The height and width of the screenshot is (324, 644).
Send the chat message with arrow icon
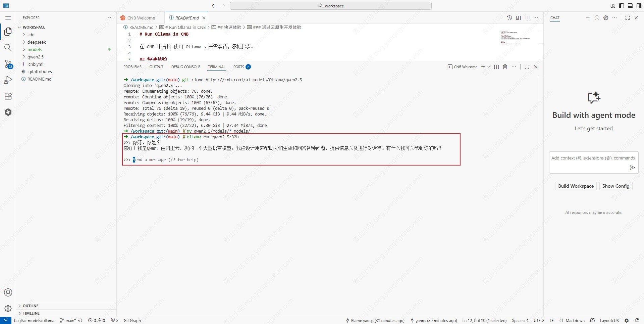click(632, 168)
